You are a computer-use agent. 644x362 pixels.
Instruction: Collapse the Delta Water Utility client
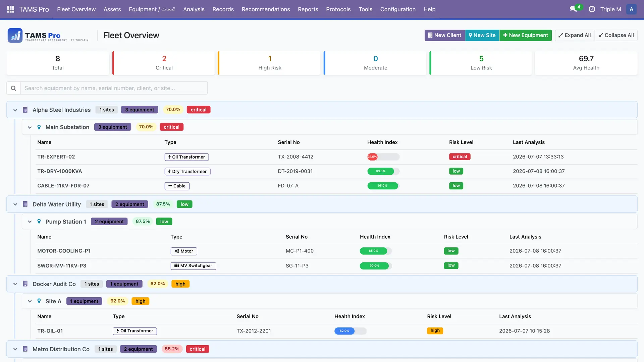tap(15, 204)
